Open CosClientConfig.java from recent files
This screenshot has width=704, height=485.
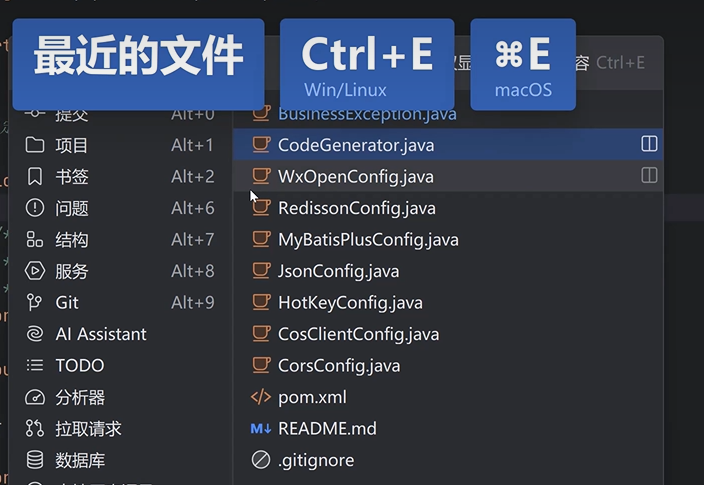448,334
